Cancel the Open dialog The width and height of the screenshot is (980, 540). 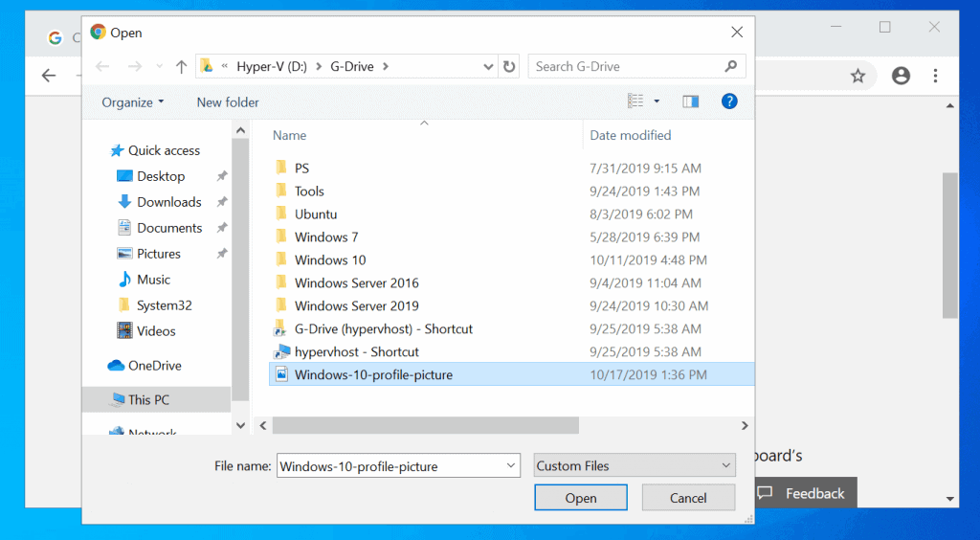(x=688, y=498)
